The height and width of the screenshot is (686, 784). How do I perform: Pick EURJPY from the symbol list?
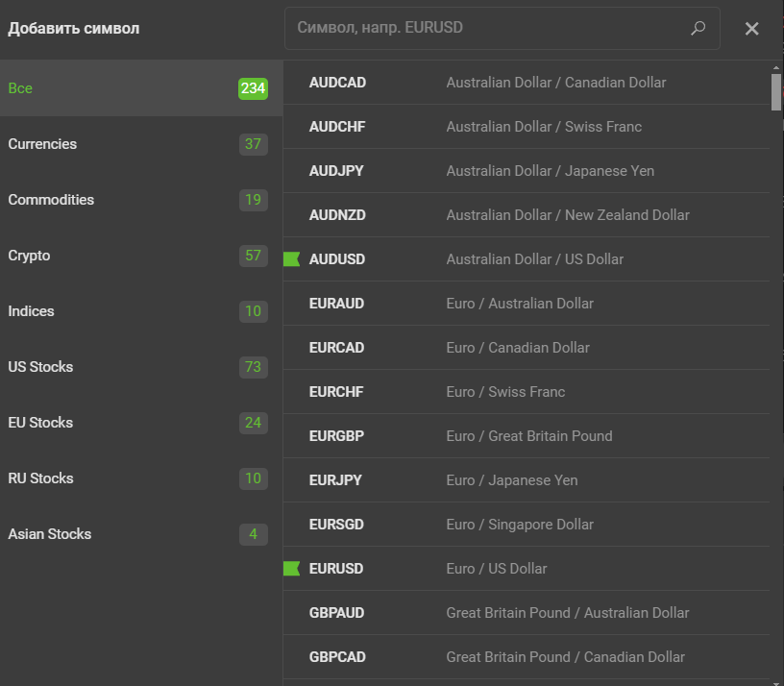[525, 480]
